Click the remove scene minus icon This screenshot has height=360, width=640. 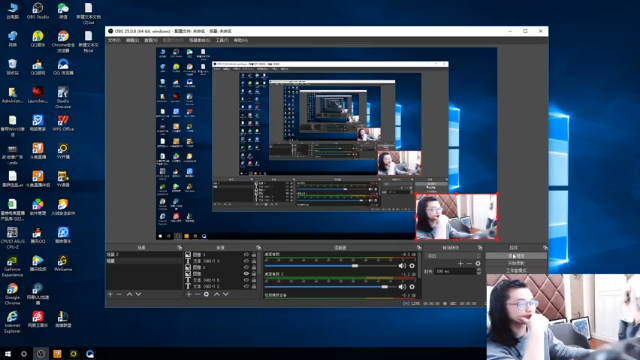(x=119, y=294)
